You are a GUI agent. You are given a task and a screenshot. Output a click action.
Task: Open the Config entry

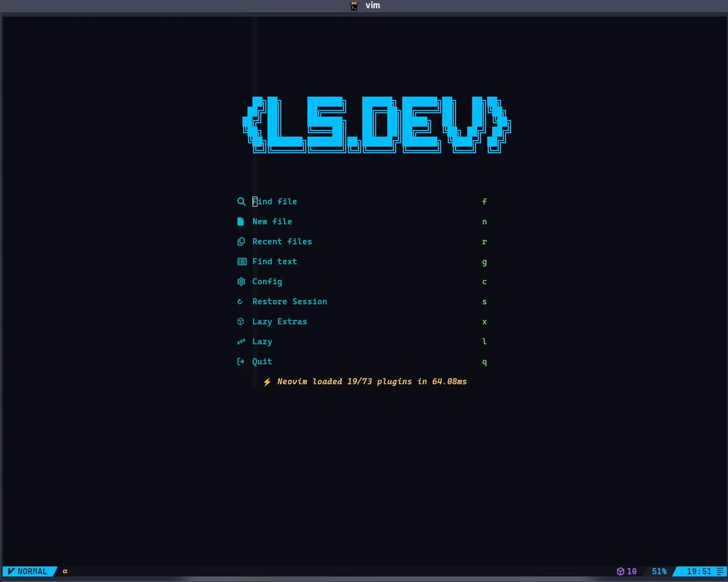362,282
